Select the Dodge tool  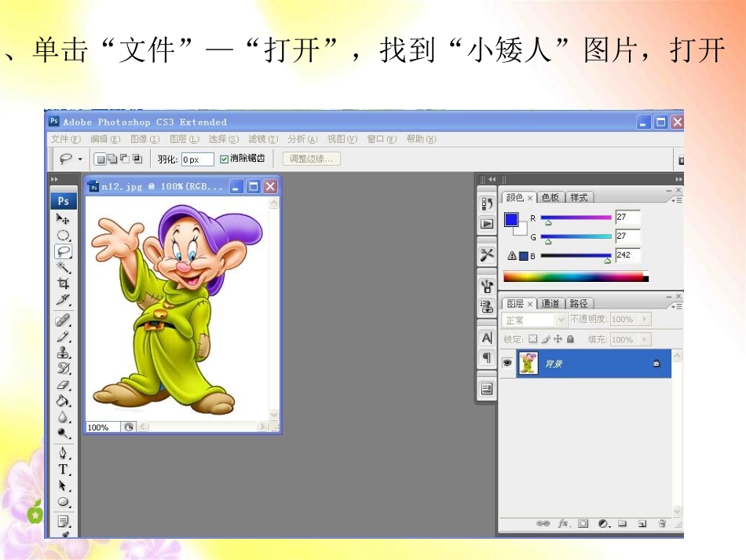(63, 434)
